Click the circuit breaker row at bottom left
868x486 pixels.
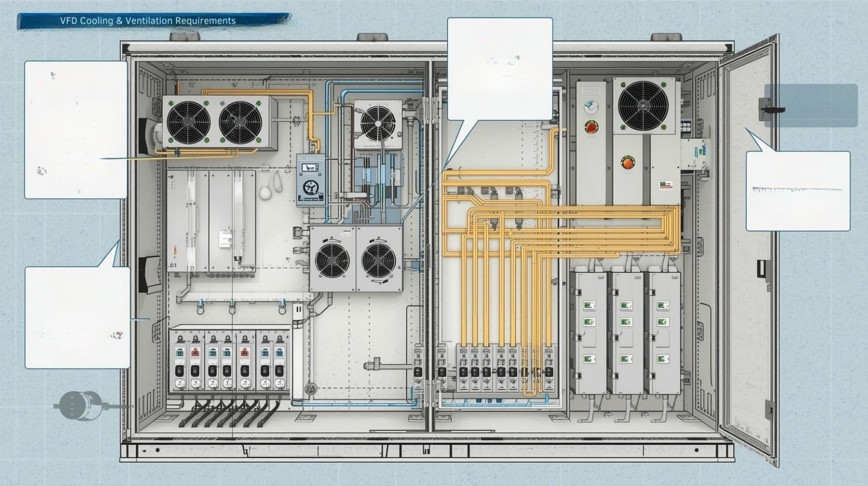pos(229,361)
